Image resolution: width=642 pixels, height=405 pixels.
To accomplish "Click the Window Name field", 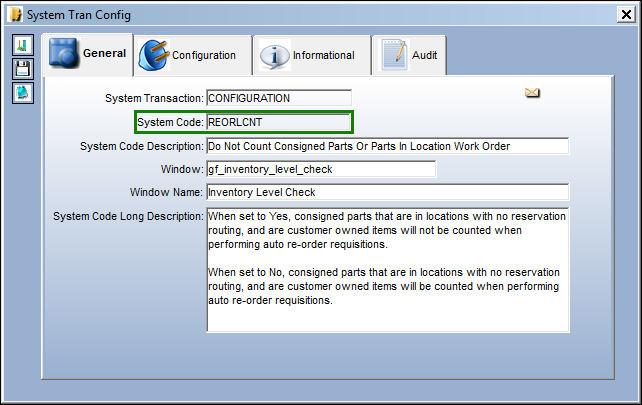I will [388, 192].
